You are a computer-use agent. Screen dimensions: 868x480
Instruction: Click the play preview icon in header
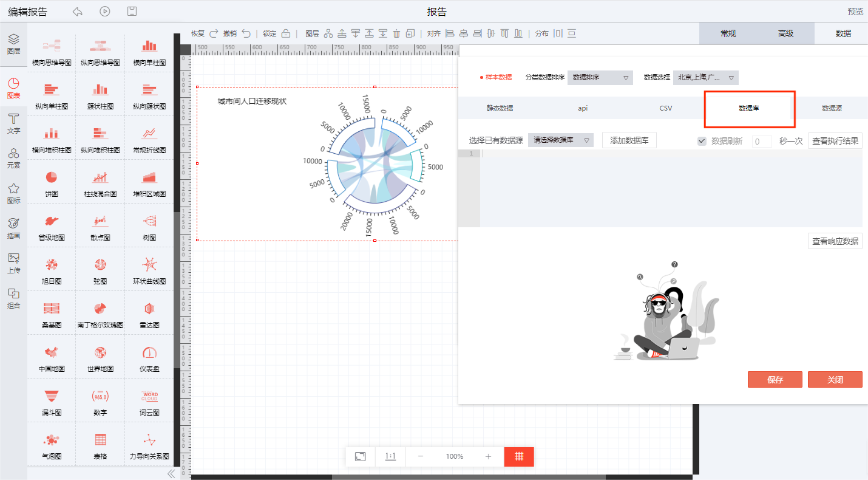105,12
